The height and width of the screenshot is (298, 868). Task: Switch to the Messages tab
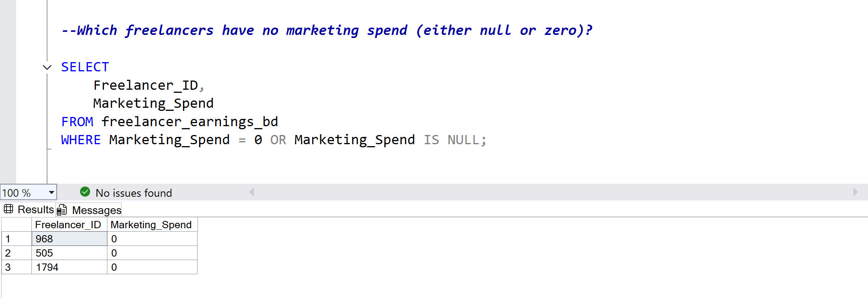click(x=96, y=210)
